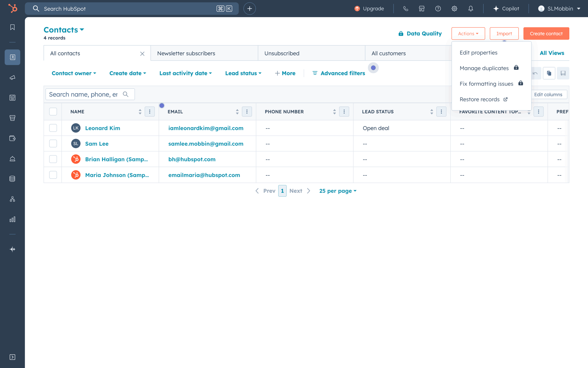Open the SLMobbin account dropdown
Screen dimensions: 588x368
point(559,9)
